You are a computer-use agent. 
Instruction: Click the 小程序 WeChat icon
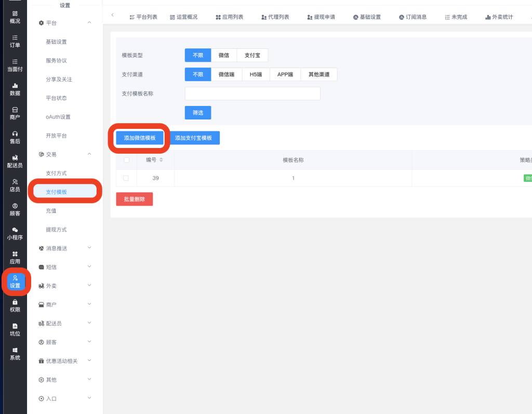click(15, 230)
